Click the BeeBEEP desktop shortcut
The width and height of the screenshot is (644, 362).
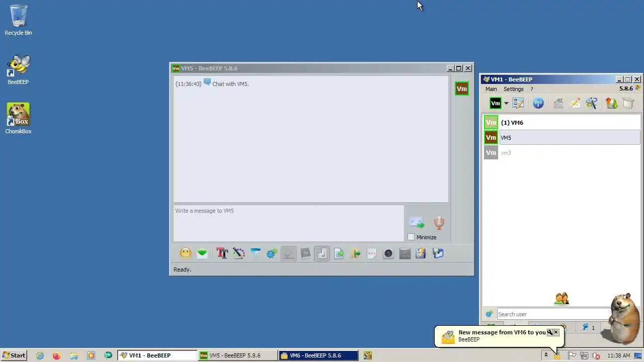click(x=18, y=70)
